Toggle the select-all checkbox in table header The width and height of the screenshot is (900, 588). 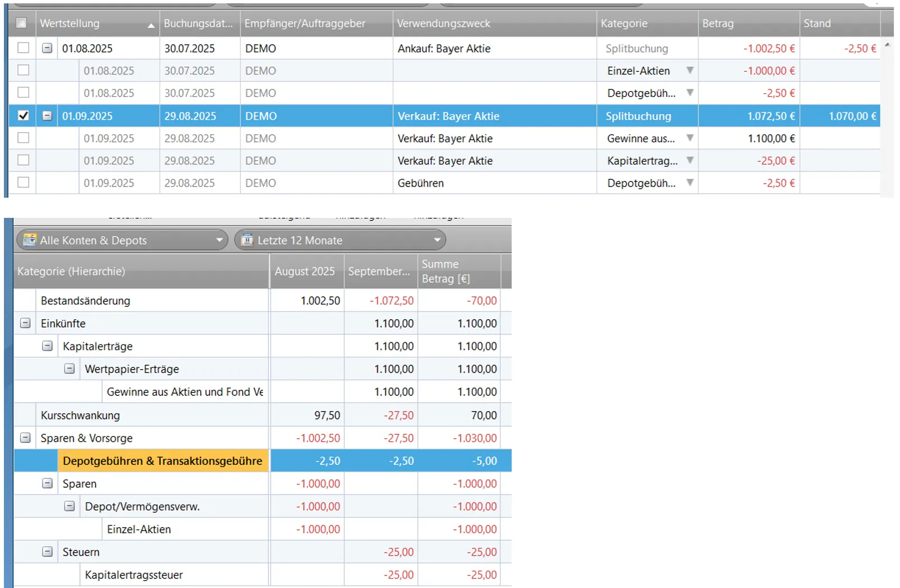pyautogui.click(x=21, y=23)
